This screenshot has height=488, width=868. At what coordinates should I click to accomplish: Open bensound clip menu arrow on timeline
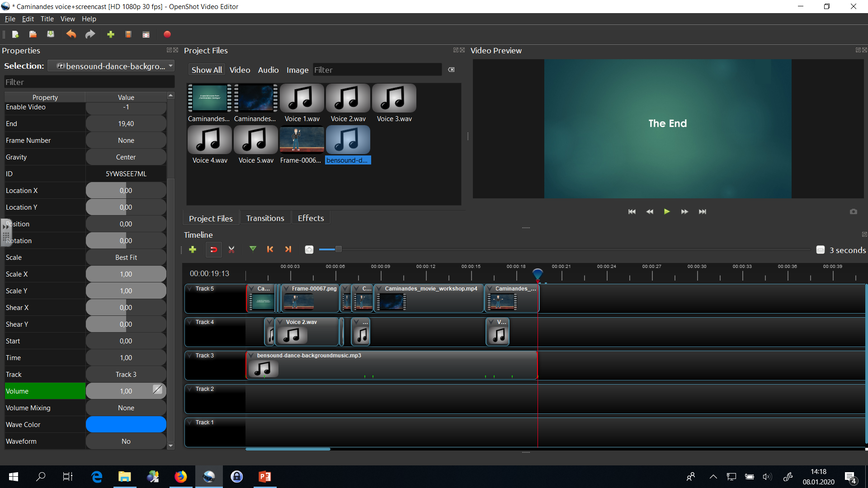[251, 356]
